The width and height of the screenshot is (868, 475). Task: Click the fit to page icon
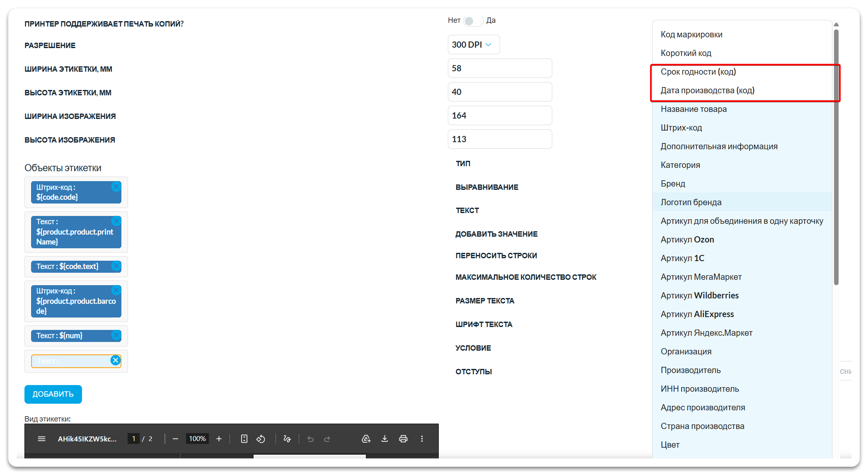[244, 439]
